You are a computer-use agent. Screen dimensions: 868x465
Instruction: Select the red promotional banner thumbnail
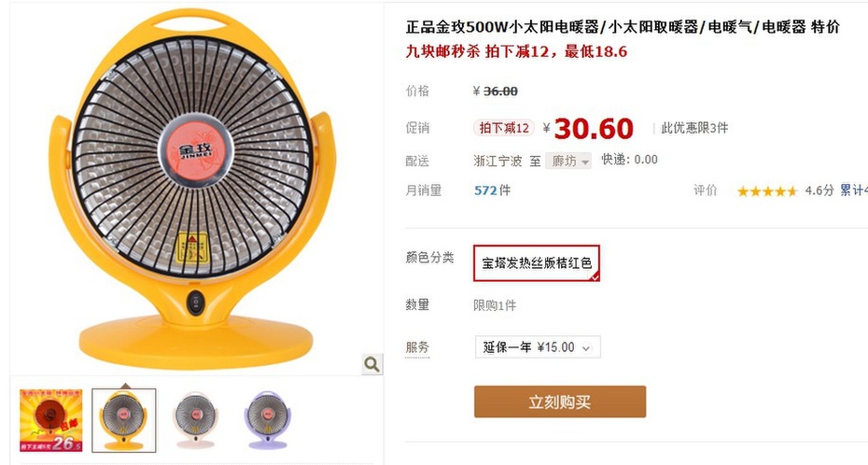(51, 420)
